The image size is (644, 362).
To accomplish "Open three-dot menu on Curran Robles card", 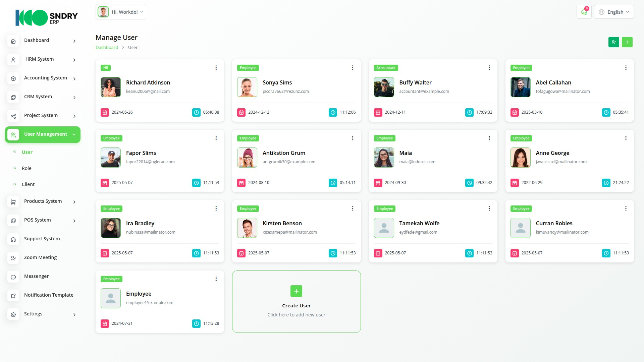I will click(x=626, y=208).
